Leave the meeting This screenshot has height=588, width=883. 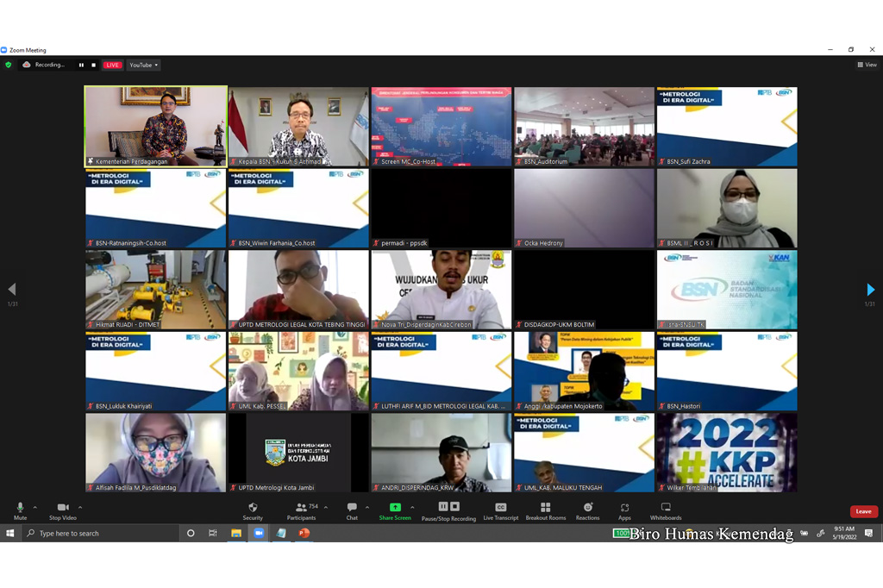[x=863, y=511]
